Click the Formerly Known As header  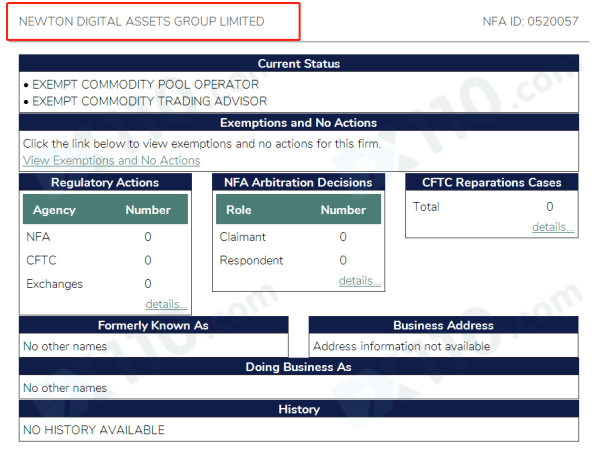pos(153,326)
